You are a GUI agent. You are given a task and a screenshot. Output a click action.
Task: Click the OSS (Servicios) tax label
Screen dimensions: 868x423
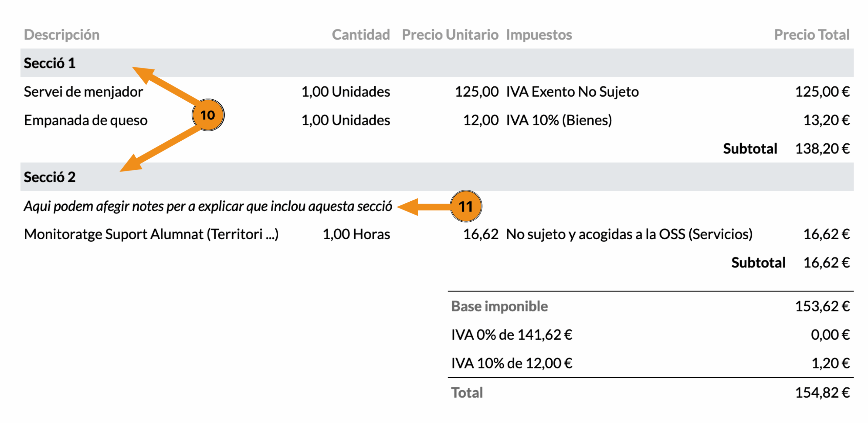(x=629, y=234)
